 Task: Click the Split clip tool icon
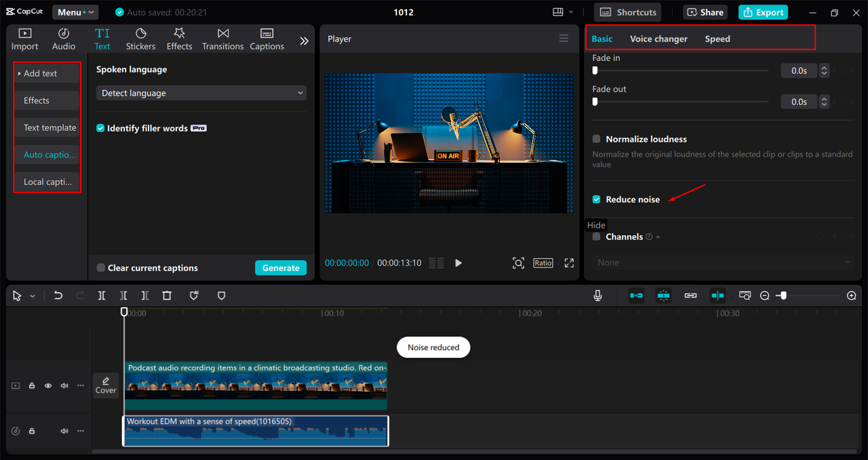[102, 295]
